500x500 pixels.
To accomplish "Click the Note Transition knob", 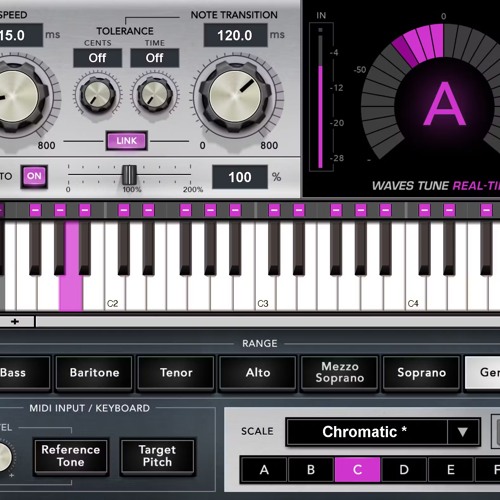I will pos(235,97).
